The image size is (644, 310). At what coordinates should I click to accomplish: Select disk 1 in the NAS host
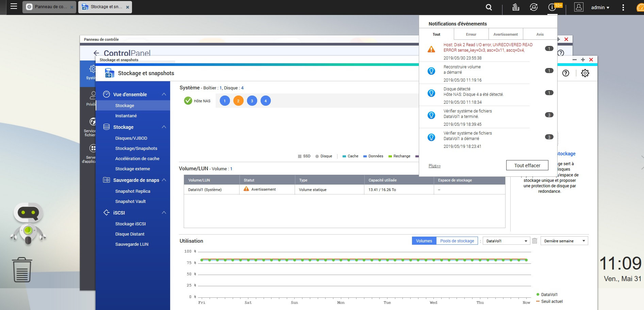[x=225, y=101]
